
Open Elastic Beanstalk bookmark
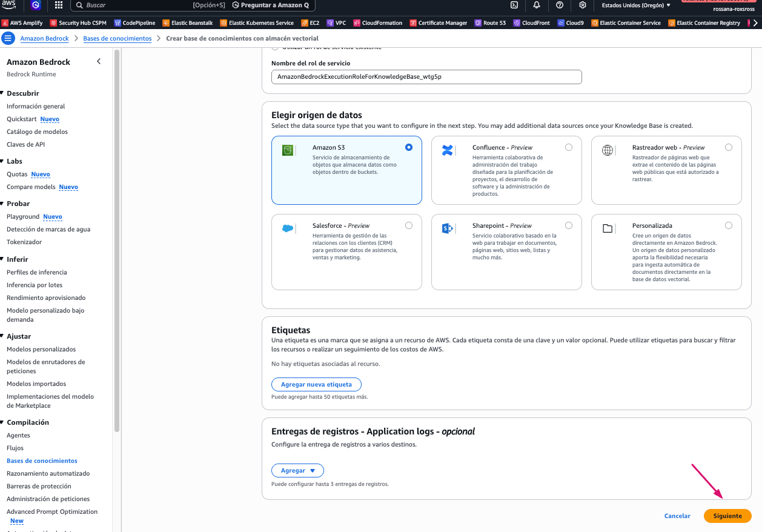pos(188,23)
